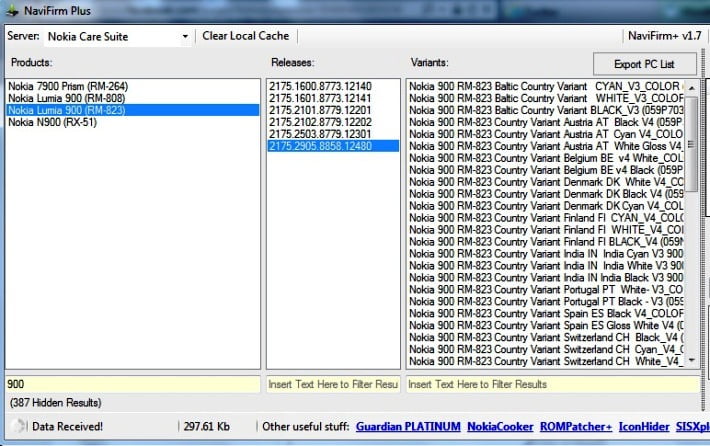Select release 2175.1601.8773.12141
The height and width of the screenshot is (446, 710).
[x=333, y=98]
